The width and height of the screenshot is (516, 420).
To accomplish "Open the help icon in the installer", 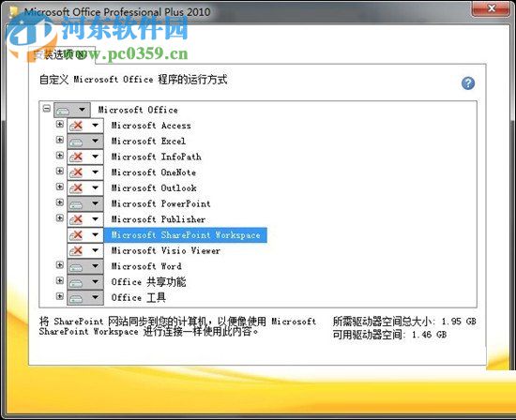I will [x=467, y=83].
